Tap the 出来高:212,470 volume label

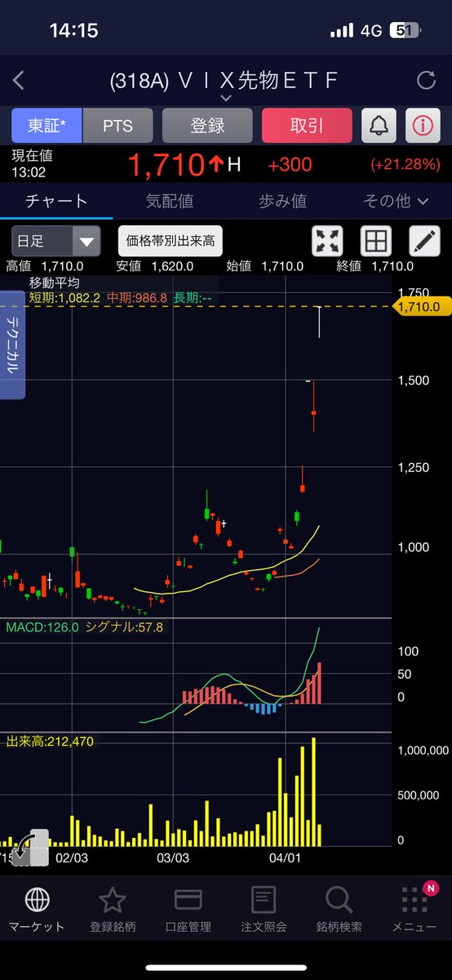[51, 742]
